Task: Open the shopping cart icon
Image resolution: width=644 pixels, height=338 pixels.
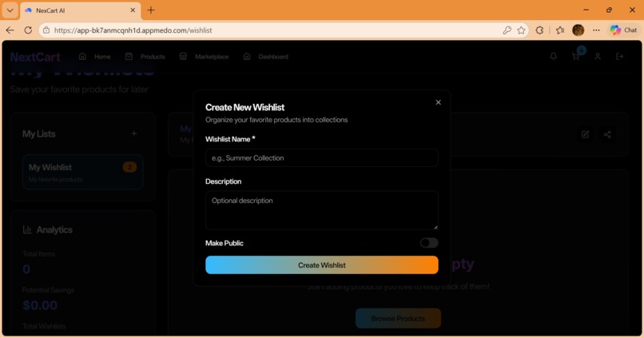Action: [575, 56]
